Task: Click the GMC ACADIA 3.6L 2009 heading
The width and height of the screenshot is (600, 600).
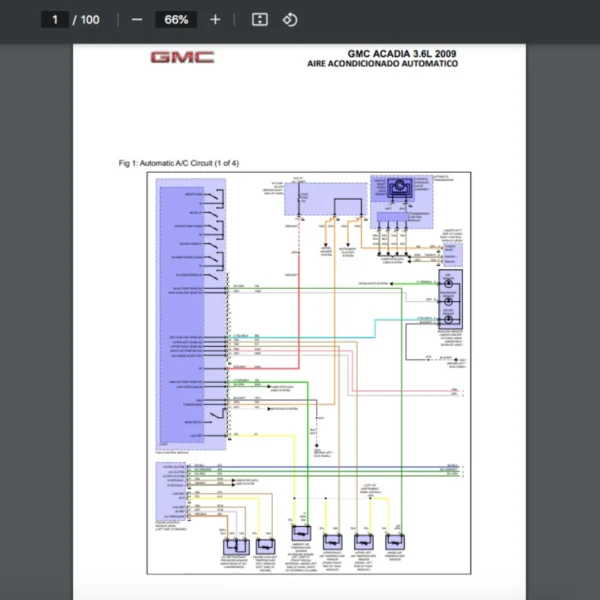Action: 402,54
